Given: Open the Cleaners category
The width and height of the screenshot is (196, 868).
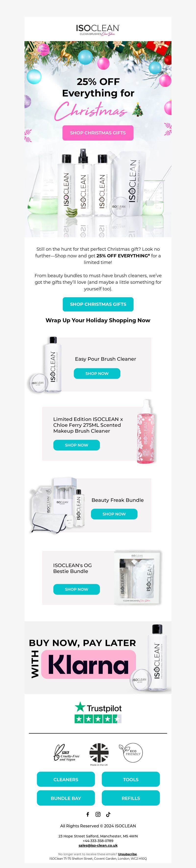Looking at the screenshot, I should (66, 779).
